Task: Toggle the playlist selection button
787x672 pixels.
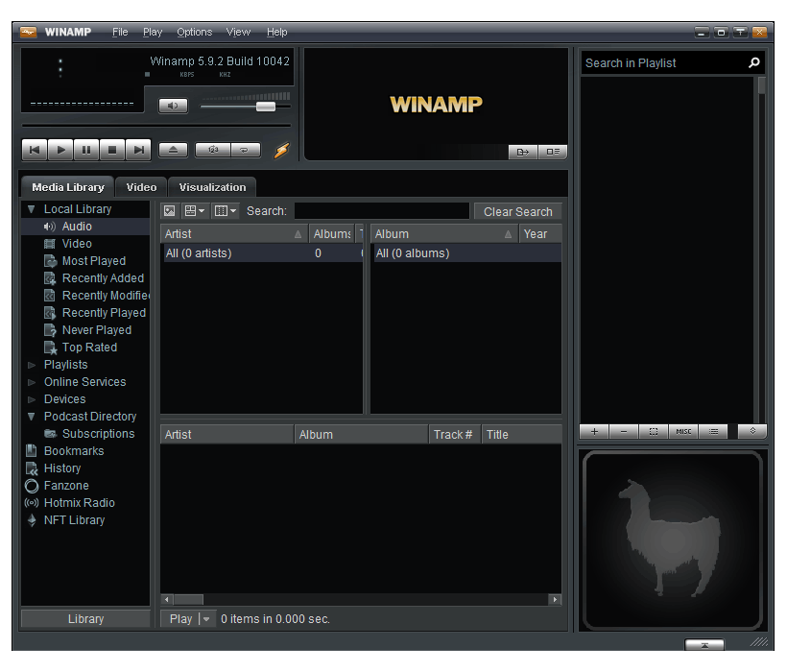Action: coord(653,431)
